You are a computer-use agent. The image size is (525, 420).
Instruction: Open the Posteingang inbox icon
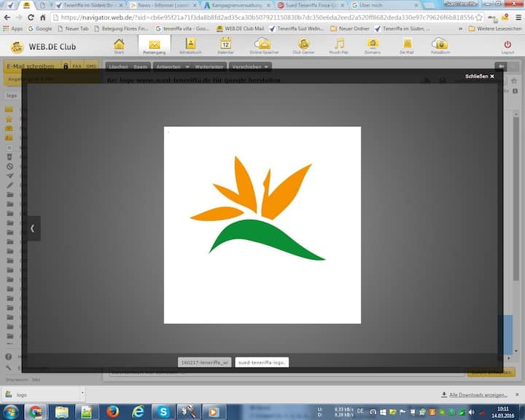pyautogui.click(x=154, y=46)
